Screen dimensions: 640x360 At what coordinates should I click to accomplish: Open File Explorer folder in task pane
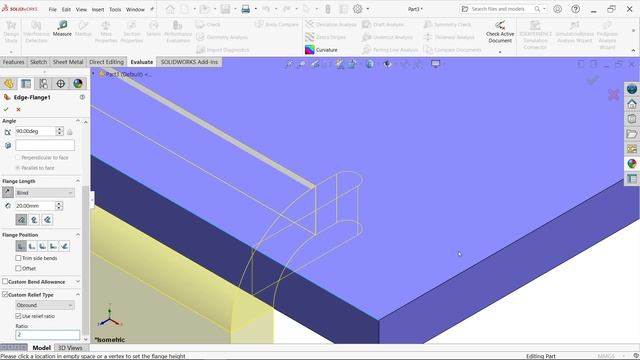click(x=632, y=134)
